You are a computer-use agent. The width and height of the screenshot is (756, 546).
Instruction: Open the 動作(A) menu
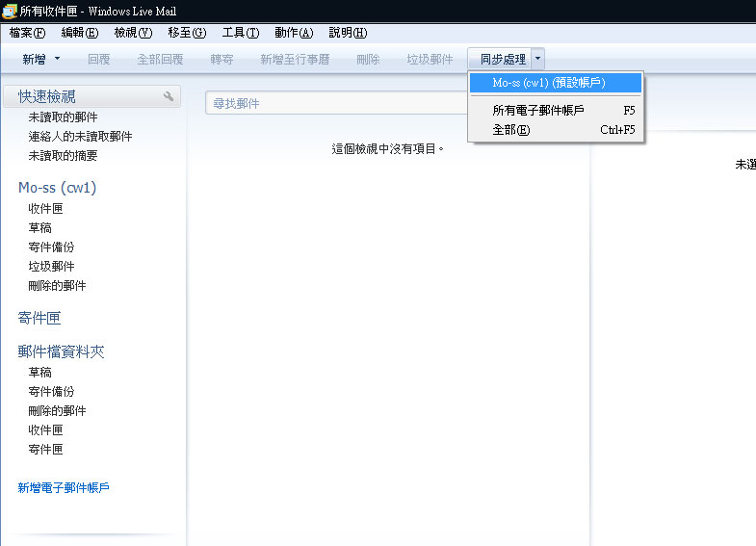point(294,33)
